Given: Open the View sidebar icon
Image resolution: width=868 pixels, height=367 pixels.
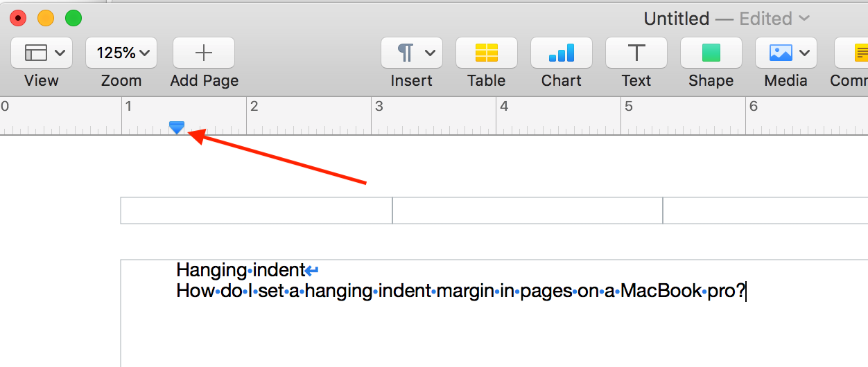Looking at the screenshot, I should coord(35,53).
